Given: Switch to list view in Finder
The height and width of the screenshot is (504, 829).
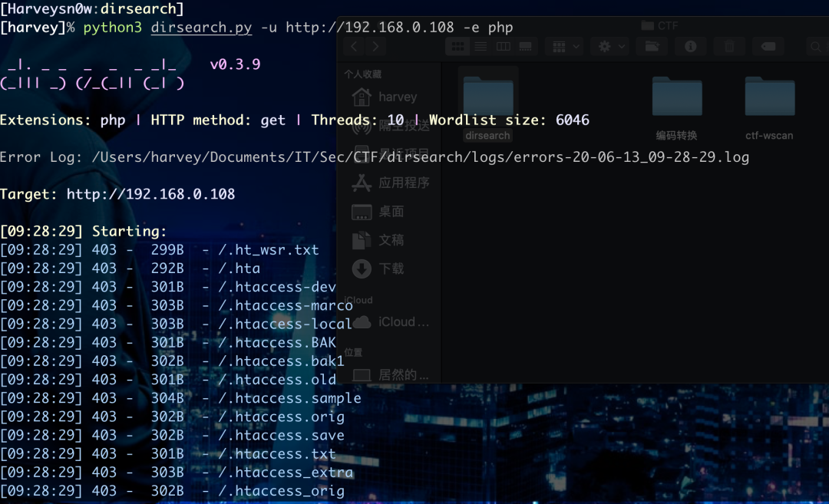Looking at the screenshot, I should pos(481,46).
